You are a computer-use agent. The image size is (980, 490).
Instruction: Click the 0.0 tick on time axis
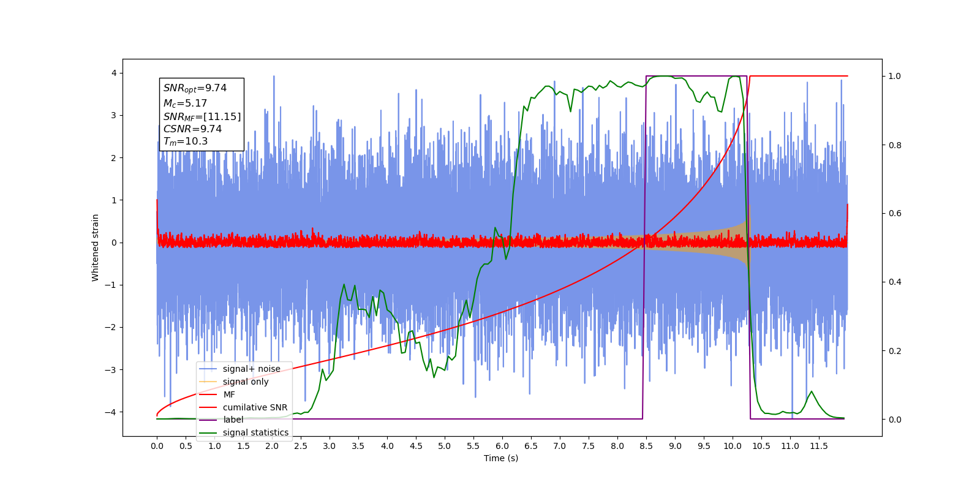[x=157, y=446]
